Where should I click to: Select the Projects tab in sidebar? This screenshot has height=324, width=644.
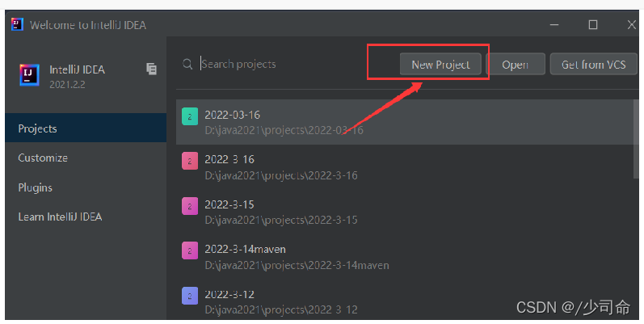86,128
